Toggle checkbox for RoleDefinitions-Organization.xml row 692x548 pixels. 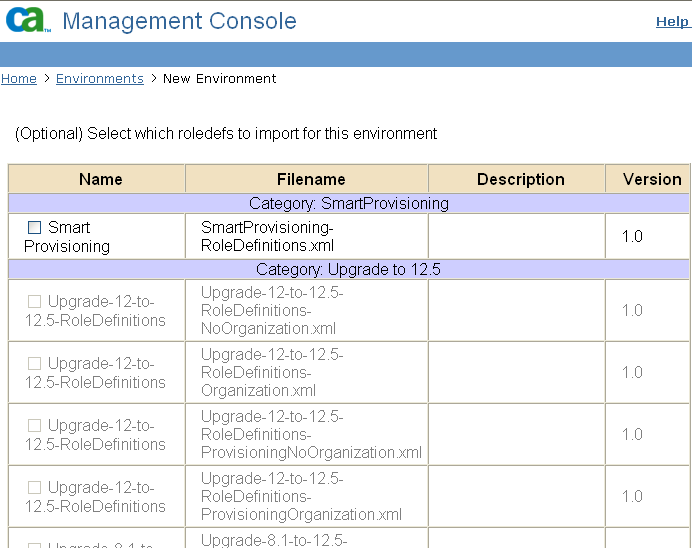pos(35,363)
